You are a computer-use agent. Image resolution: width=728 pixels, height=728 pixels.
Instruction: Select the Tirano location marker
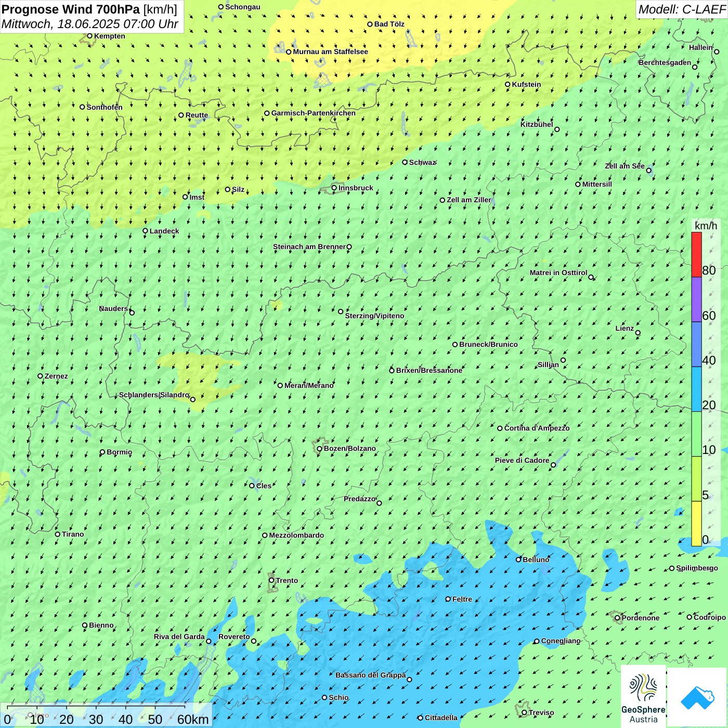point(58,534)
